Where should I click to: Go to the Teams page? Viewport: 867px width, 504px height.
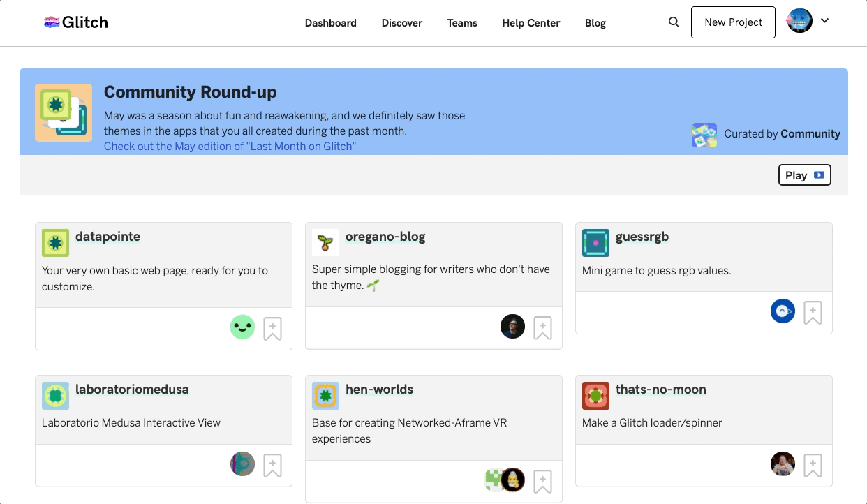point(462,23)
